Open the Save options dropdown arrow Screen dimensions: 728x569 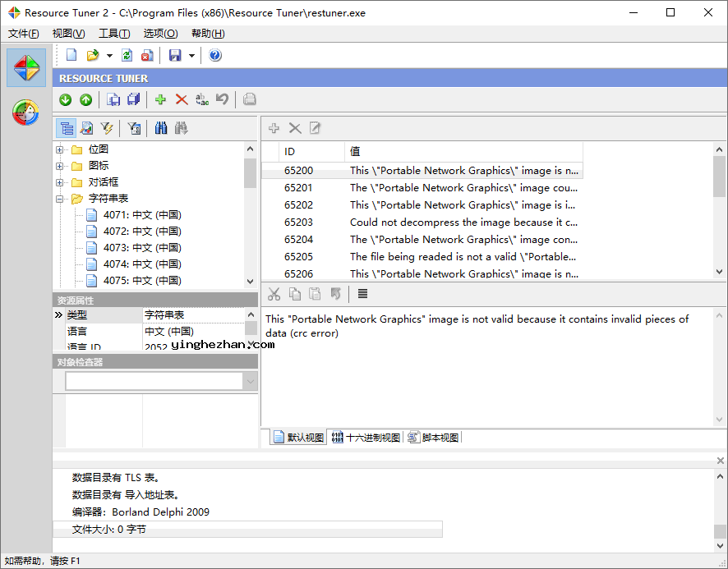191,56
